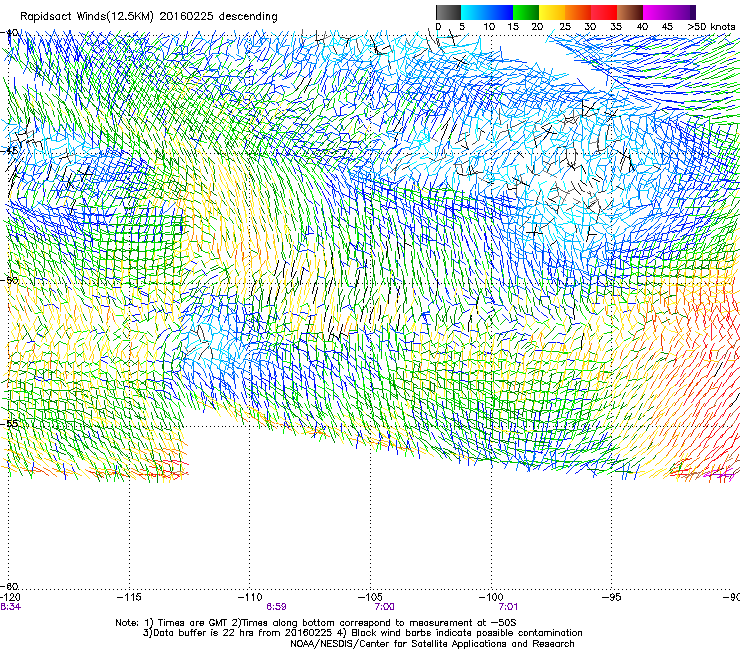Click the '-45' latitude axis label
This screenshot has height=650, width=740.
(11, 151)
